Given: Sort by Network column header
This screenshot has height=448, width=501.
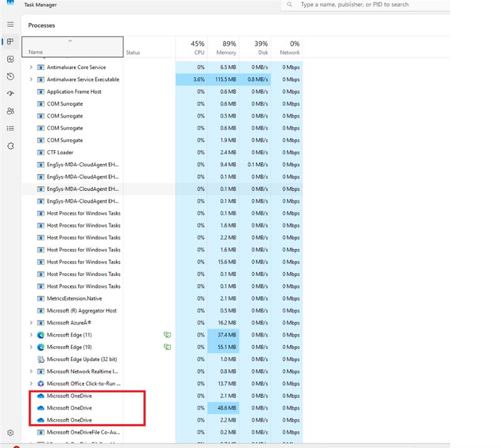Looking at the screenshot, I should [x=287, y=47].
